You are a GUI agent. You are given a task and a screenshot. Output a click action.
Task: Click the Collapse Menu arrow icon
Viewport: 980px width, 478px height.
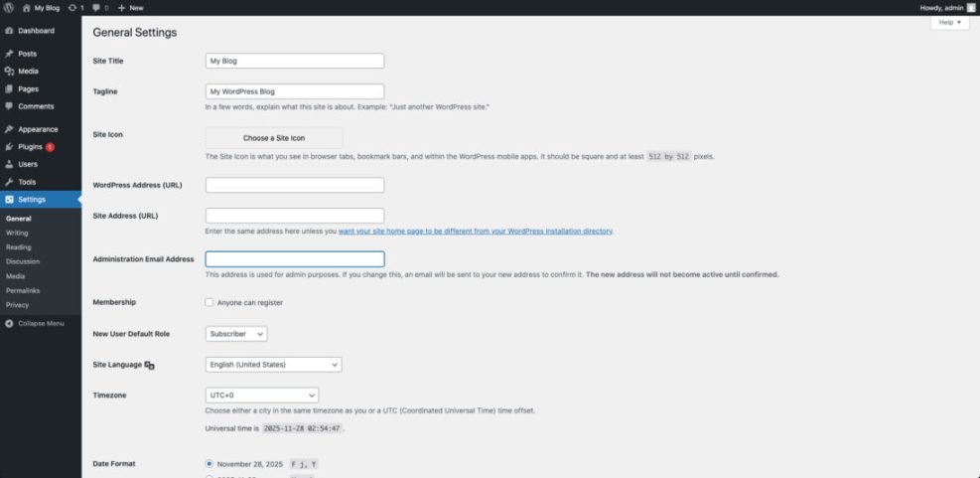[x=9, y=323]
